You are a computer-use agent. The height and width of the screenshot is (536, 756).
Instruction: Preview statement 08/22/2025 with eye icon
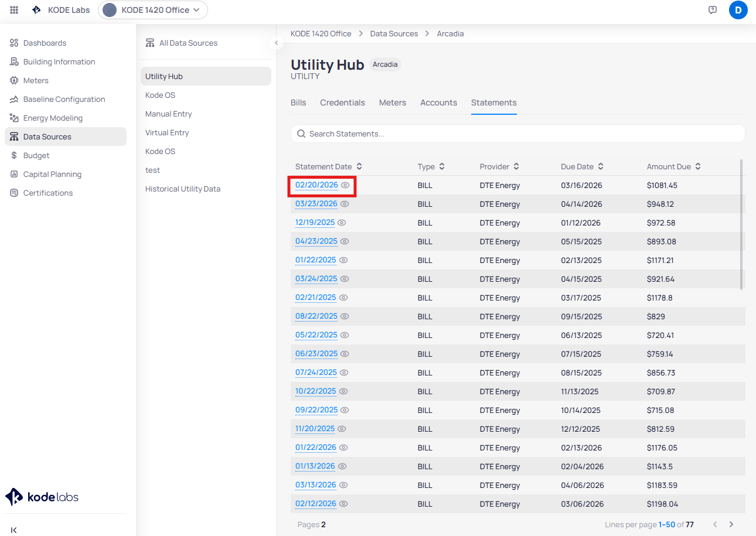(345, 316)
